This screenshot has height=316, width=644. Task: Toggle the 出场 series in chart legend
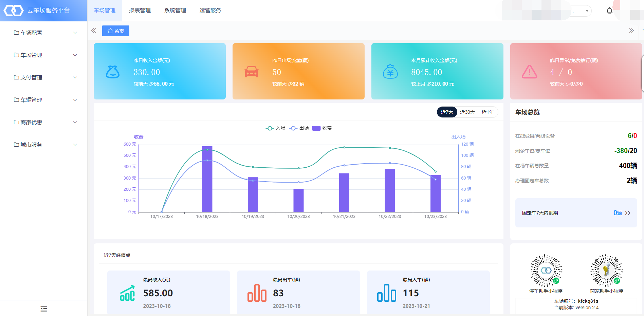299,128
